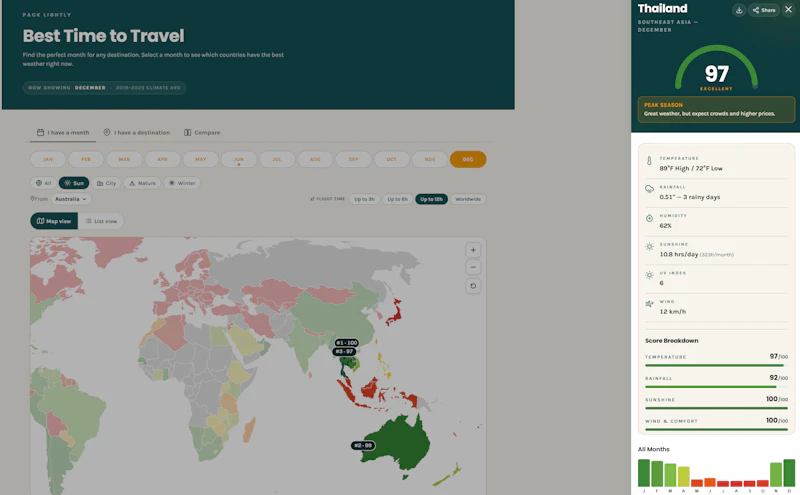Viewport: 800px width, 495px height.
Task: Select the APR month pill
Action: click(x=163, y=159)
